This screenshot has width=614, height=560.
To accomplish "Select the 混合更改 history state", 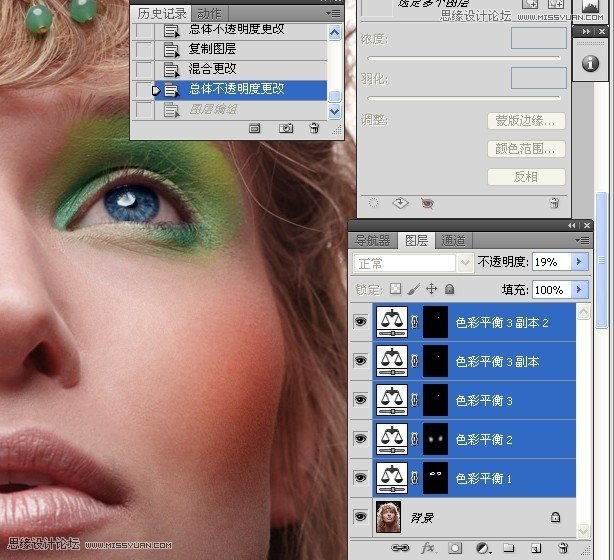I will click(212, 68).
